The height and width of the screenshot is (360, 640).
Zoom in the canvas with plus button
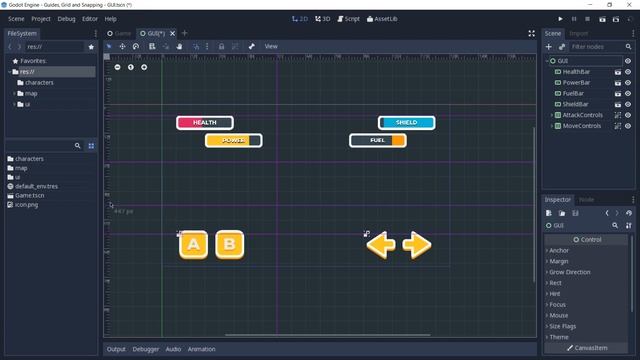[x=144, y=67]
